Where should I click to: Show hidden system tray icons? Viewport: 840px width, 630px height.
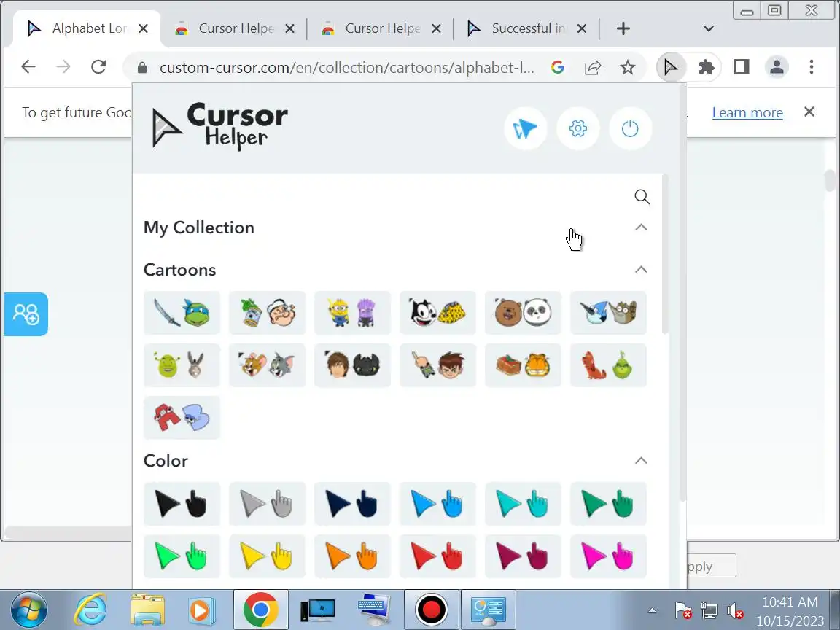coord(652,610)
